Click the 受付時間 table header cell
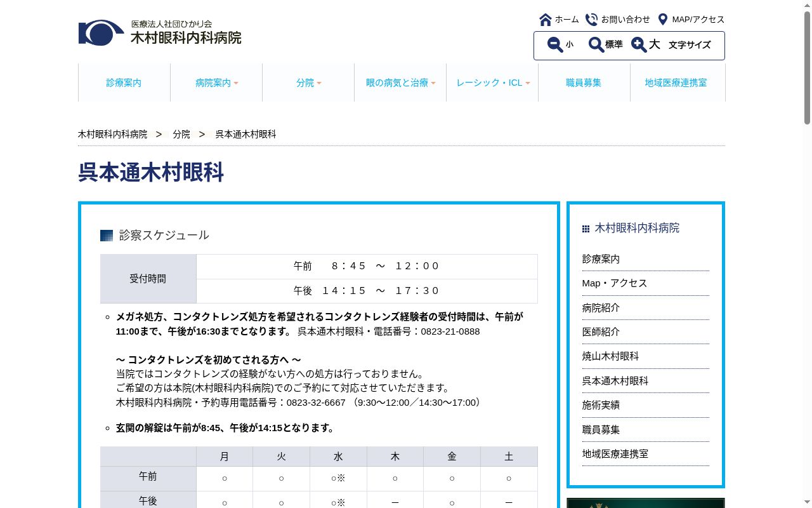The height and width of the screenshot is (508, 812). 148,279
